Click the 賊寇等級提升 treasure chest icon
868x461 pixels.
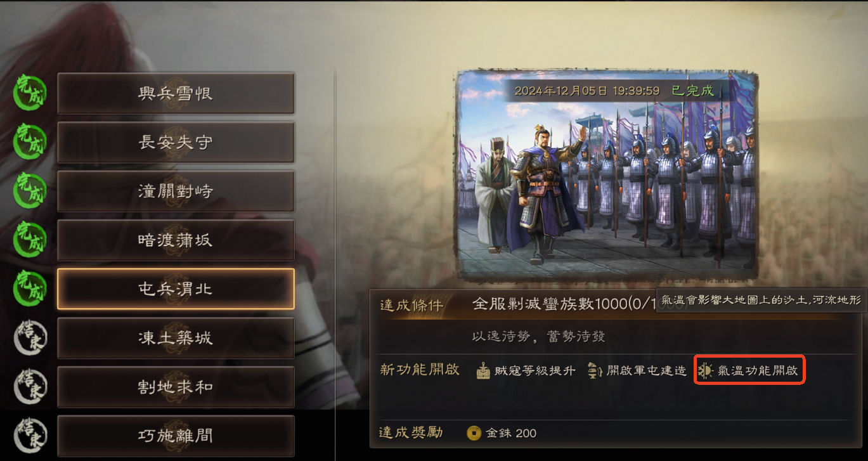484,371
